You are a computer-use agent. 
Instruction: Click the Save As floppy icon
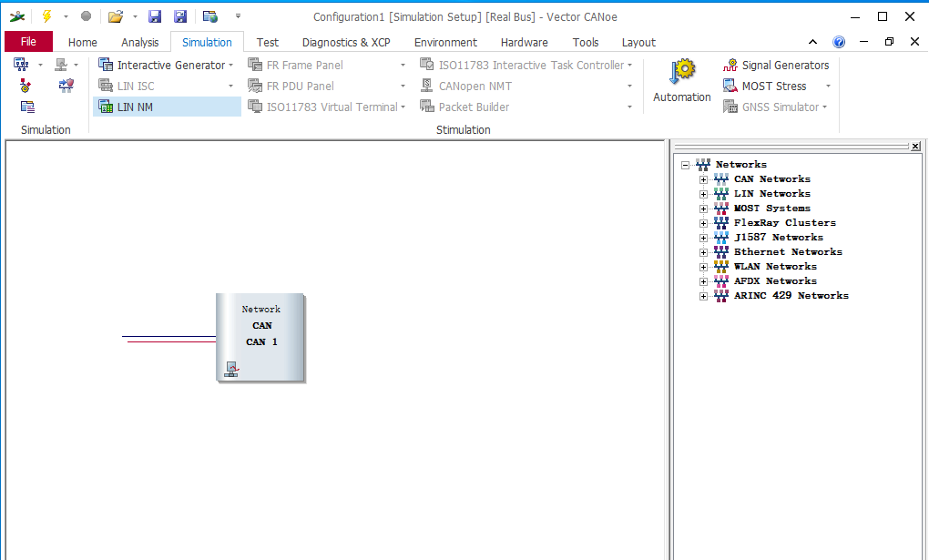point(180,16)
